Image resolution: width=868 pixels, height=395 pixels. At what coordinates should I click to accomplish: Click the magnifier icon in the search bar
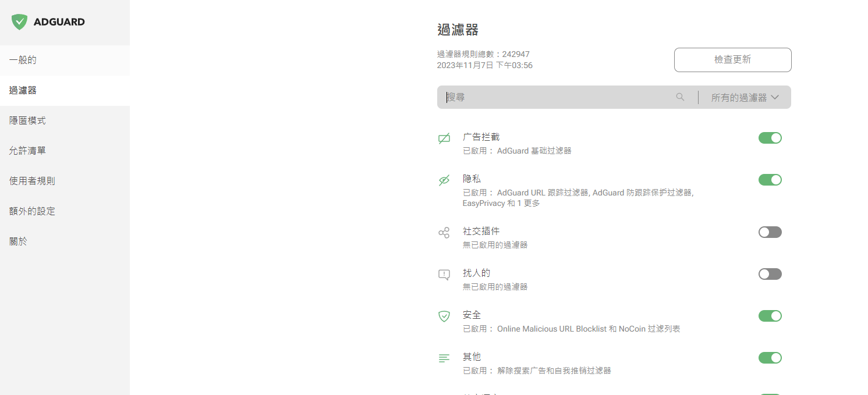pyautogui.click(x=680, y=97)
